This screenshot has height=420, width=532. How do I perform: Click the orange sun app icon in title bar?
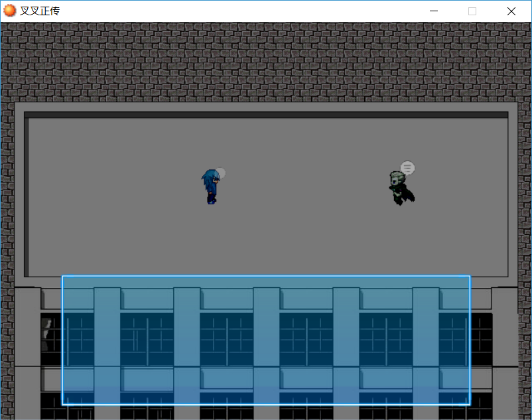tap(9, 11)
